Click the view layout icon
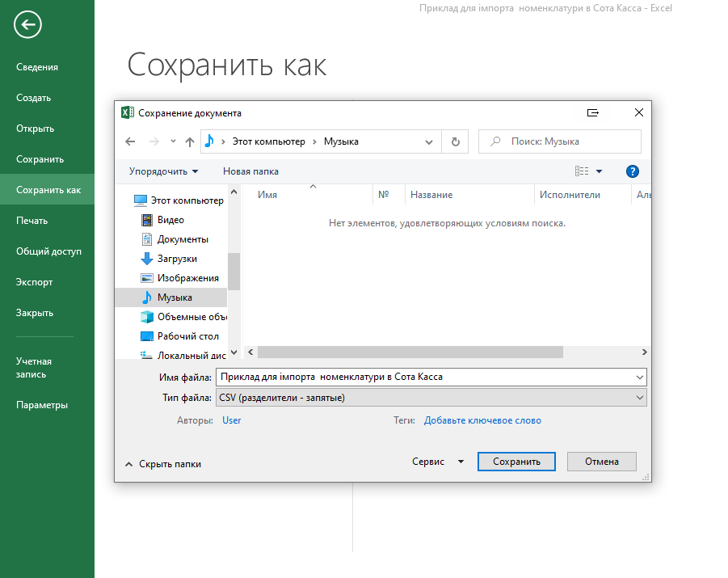The width and height of the screenshot is (728, 578). tap(582, 171)
